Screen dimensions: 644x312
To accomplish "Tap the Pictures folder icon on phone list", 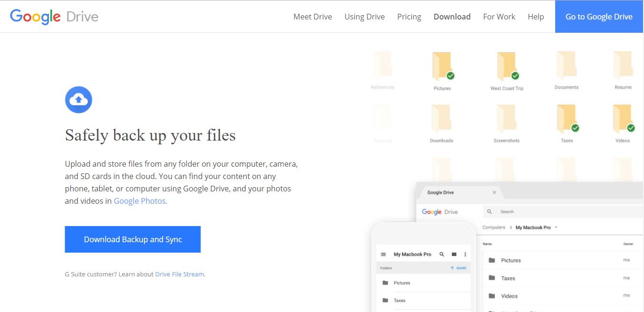I will [385, 283].
